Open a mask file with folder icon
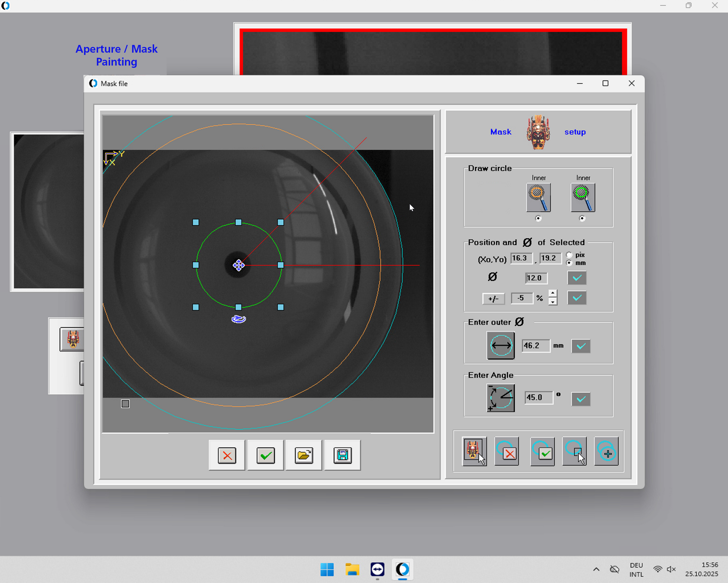Image resolution: width=728 pixels, height=583 pixels. [304, 455]
